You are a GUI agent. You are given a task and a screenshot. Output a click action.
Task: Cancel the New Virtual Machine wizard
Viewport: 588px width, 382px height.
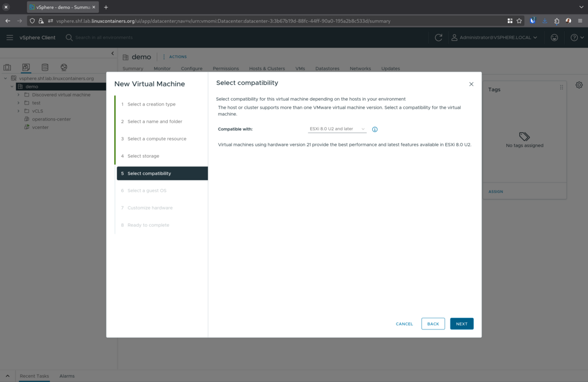[x=404, y=324]
